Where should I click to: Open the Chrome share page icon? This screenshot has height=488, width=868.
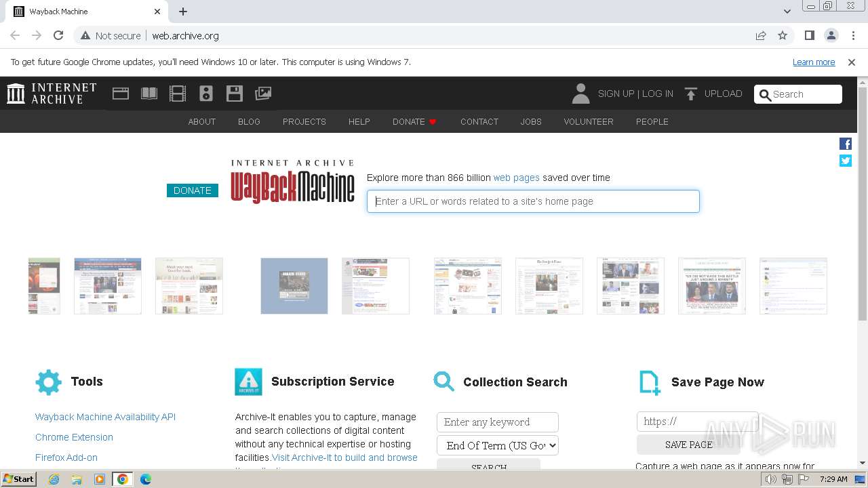[761, 35]
